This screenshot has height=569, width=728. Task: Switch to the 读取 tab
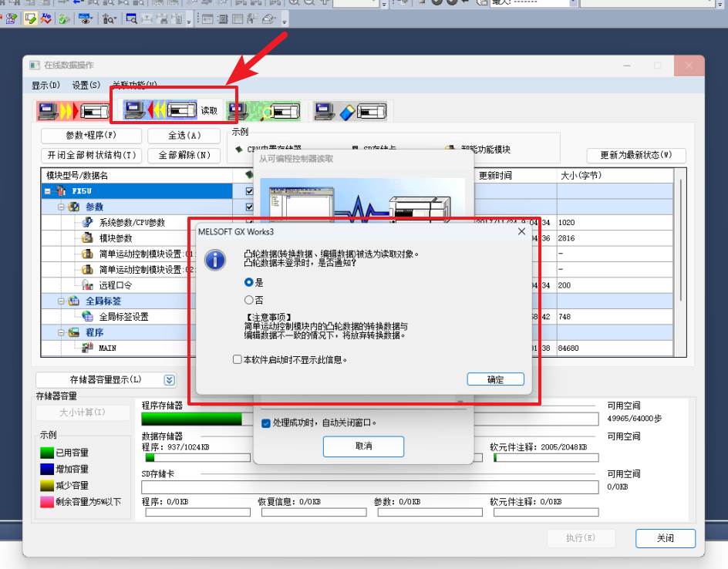click(171, 110)
